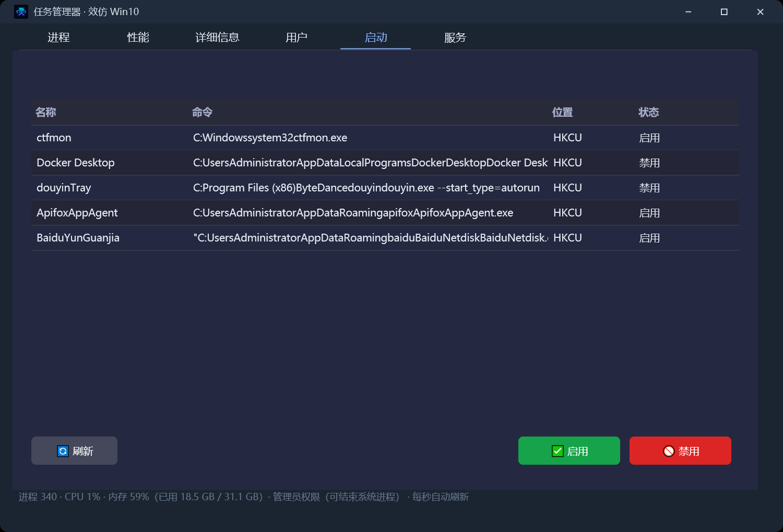
Task: Click the 禁用 status of douyinTray
Action: [x=650, y=188]
